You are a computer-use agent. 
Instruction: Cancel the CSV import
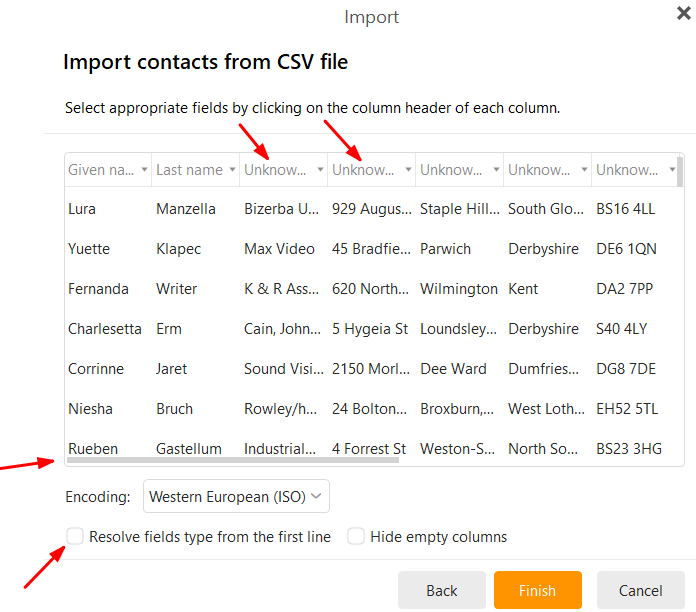pos(640,591)
